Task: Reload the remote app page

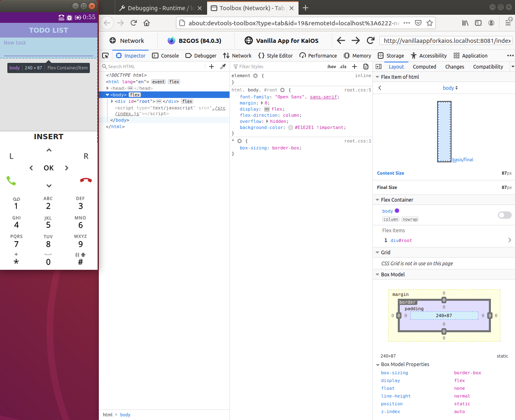Action: click(370, 40)
